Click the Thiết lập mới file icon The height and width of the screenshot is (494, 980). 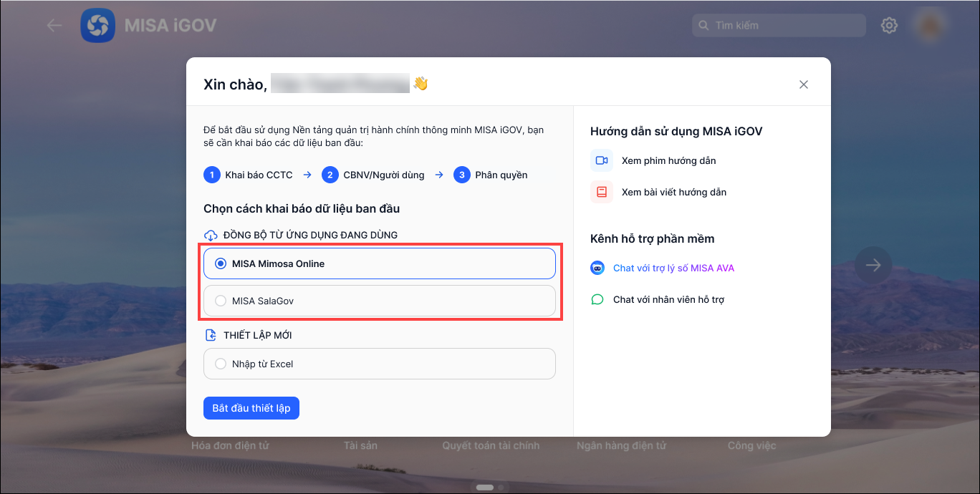point(211,335)
